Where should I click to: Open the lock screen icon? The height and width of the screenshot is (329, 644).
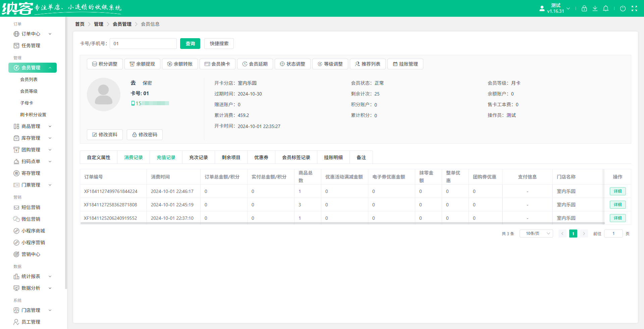coord(584,8)
